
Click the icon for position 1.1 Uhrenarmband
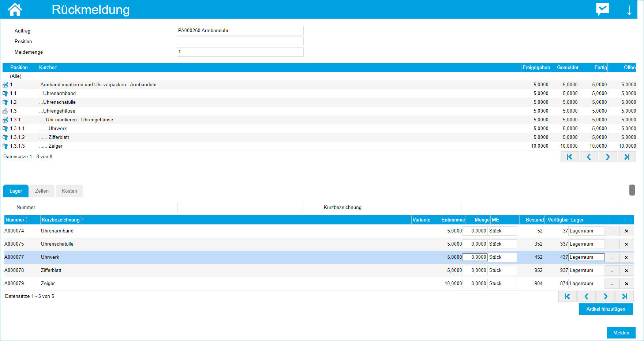point(5,94)
